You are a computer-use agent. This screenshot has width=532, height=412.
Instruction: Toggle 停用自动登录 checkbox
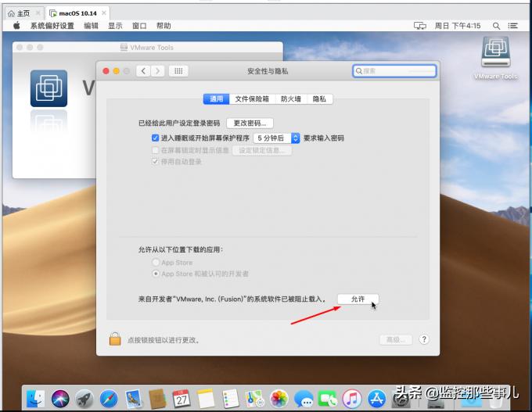point(155,161)
